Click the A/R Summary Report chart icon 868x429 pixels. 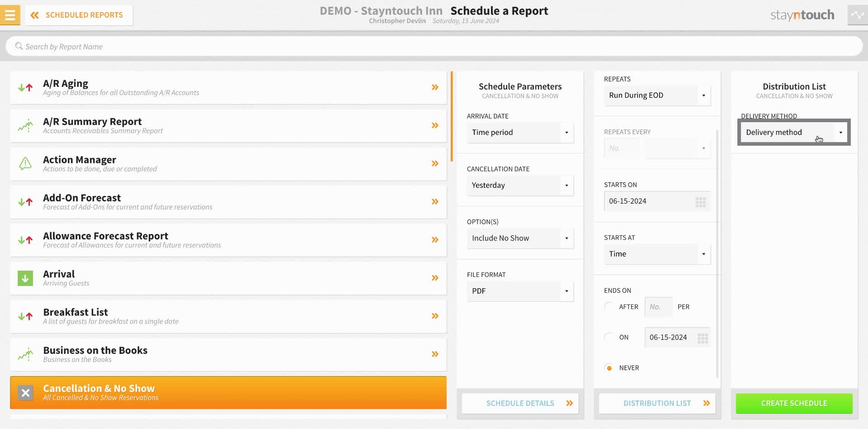point(25,125)
